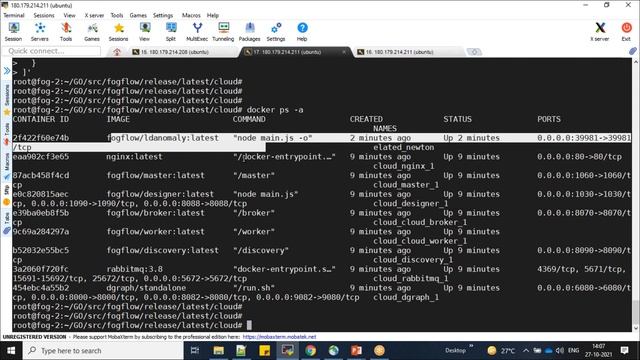Open the Packages icon
This screenshot has height=360, width=640.
pyautogui.click(x=249, y=32)
